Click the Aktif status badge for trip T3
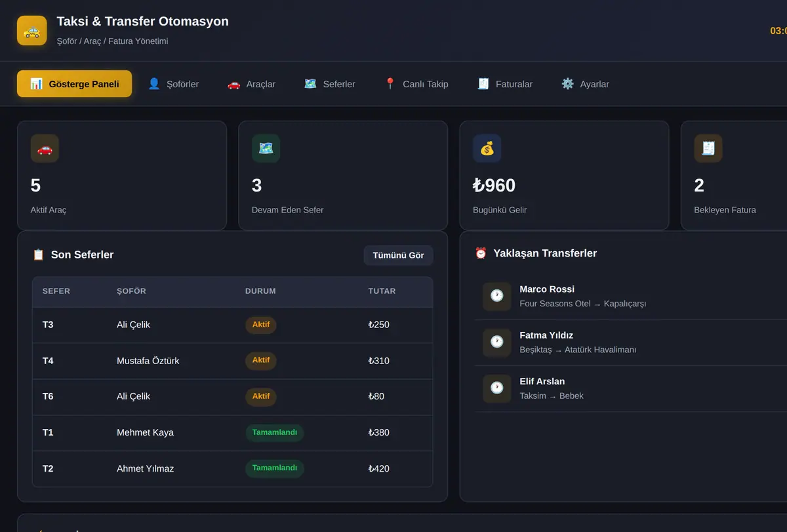This screenshot has width=787, height=532. click(x=261, y=324)
